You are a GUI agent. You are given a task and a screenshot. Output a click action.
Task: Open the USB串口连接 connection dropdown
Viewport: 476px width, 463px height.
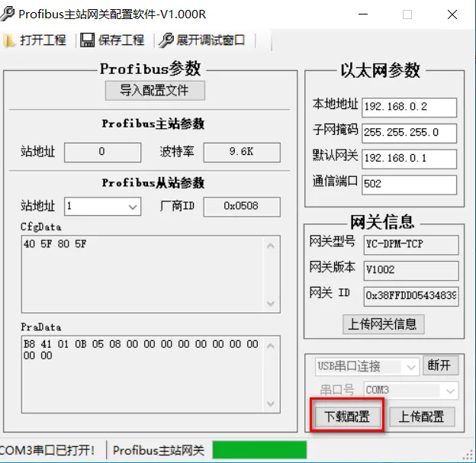tap(368, 366)
